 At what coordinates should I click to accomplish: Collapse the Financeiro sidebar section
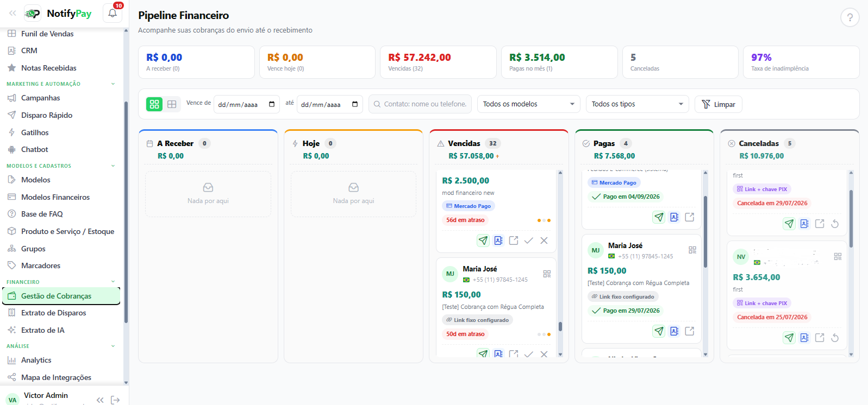(x=113, y=282)
